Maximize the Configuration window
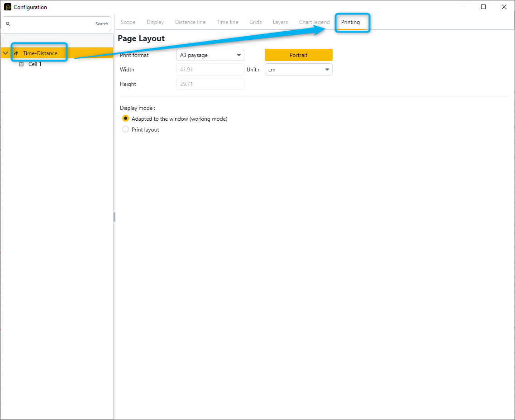The width and height of the screenshot is (515, 420). click(x=483, y=7)
